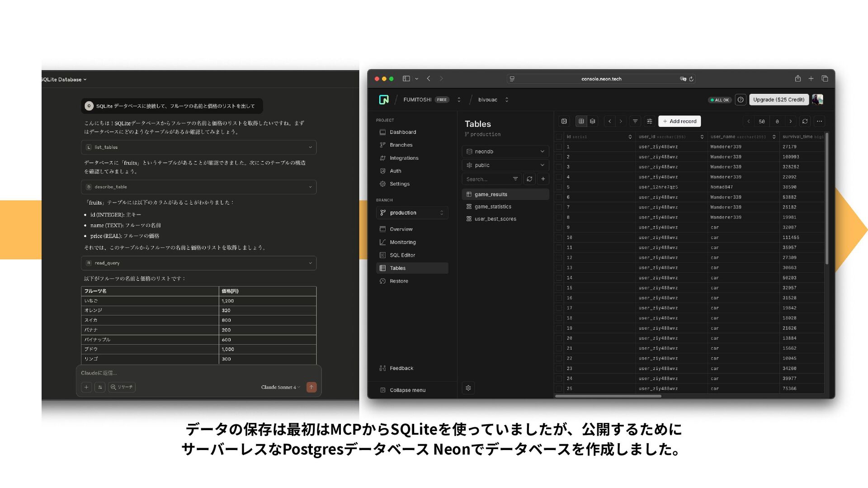Open Restore in the Neon sidebar
This screenshot has width=868, height=488.
point(412,281)
